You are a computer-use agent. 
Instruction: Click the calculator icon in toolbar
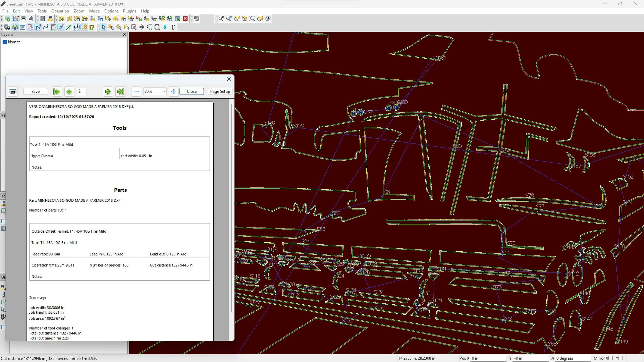43,19
